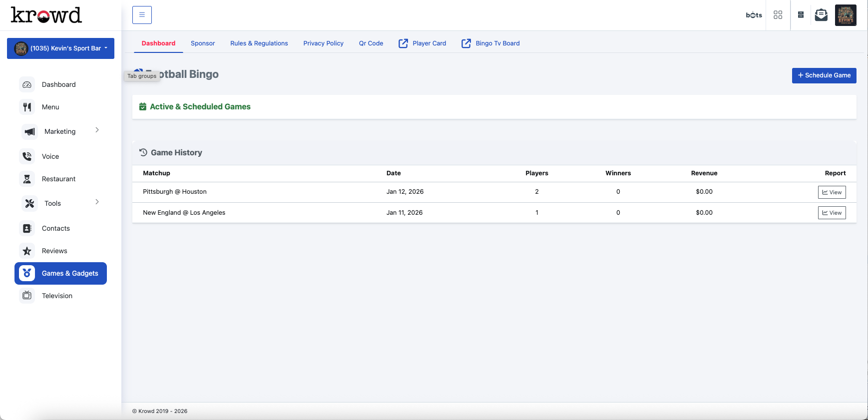Open the user profile avatar

846,15
